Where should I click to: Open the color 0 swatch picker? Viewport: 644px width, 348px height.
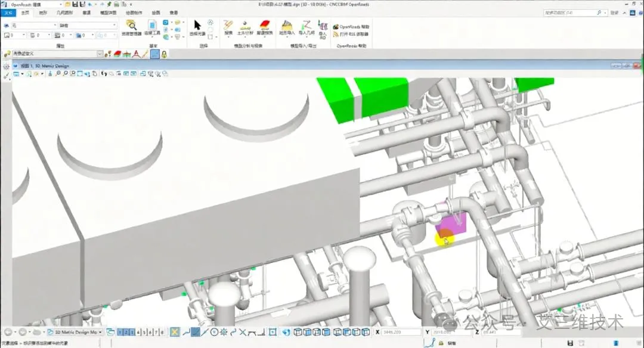(15, 35)
